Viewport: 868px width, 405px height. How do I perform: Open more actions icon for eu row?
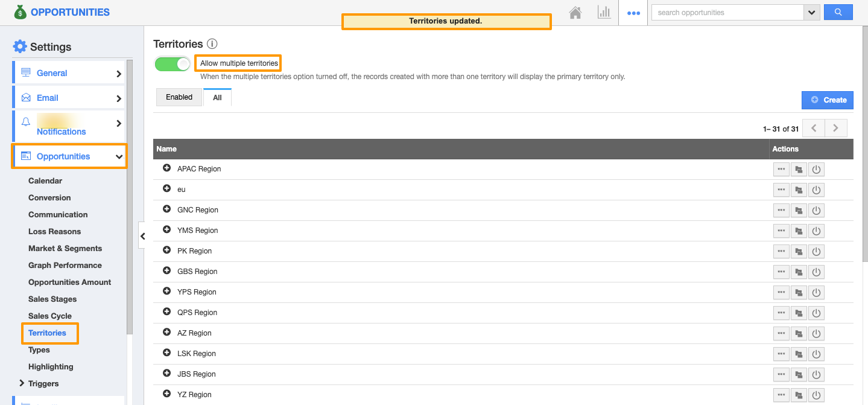pos(781,190)
